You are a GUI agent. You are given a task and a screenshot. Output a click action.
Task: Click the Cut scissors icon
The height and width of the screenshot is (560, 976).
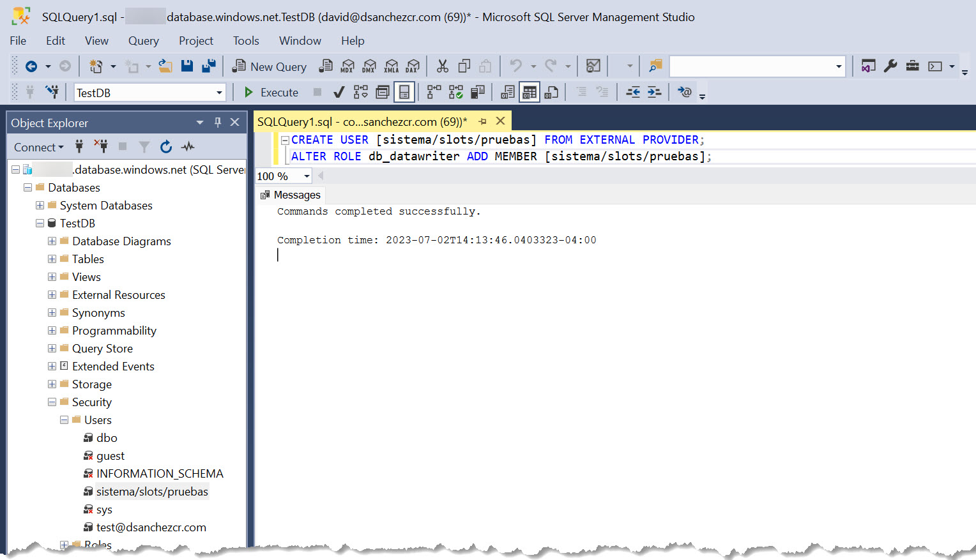click(x=442, y=66)
